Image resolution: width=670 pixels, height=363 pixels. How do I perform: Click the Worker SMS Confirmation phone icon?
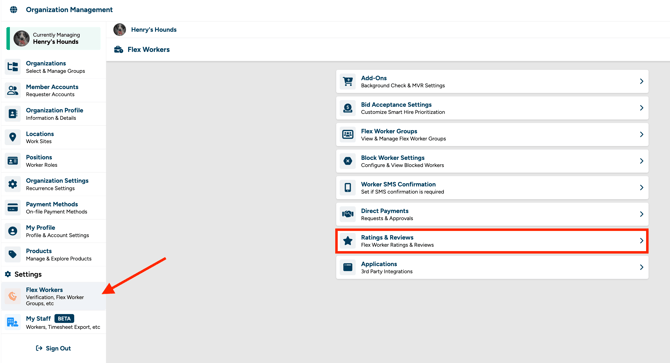[x=348, y=187]
